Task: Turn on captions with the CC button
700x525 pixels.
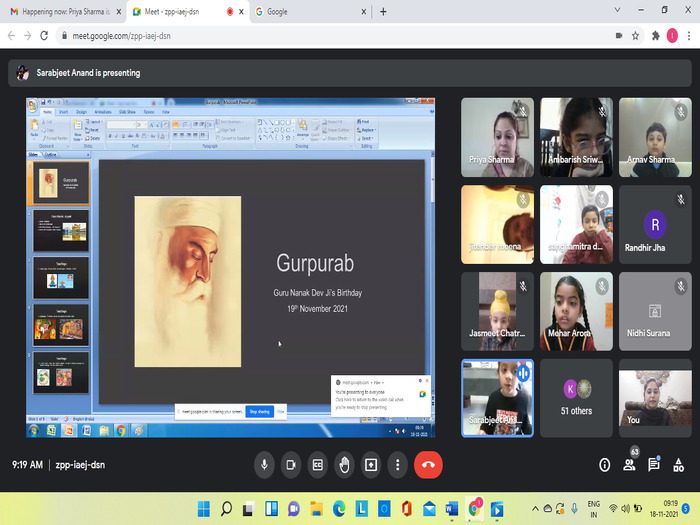Action: pos(317,465)
